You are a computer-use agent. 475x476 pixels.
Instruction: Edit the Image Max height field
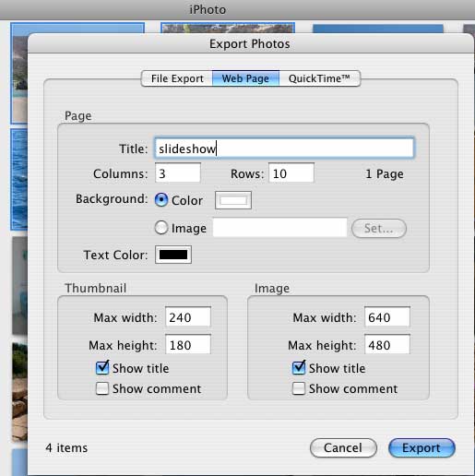pyautogui.click(x=387, y=345)
